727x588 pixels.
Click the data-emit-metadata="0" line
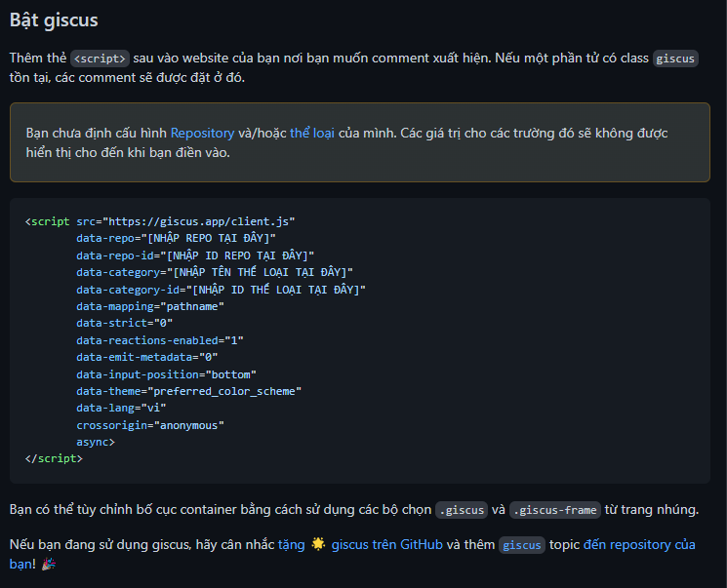click(x=147, y=357)
